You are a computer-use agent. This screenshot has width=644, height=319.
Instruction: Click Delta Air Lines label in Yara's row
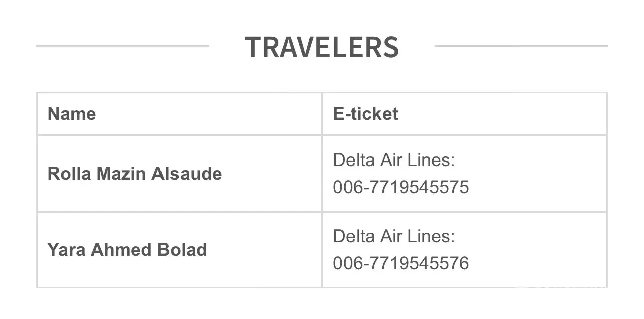point(394,236)
